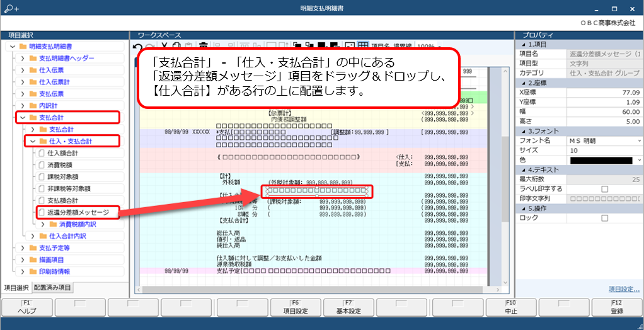Click the bring-to-front layer icon
This screenshot has width=644, height=330.
298,46
